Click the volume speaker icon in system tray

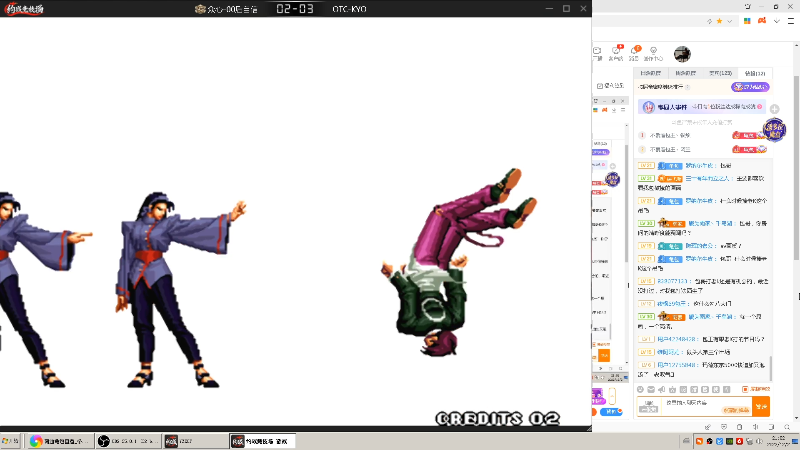759,441
